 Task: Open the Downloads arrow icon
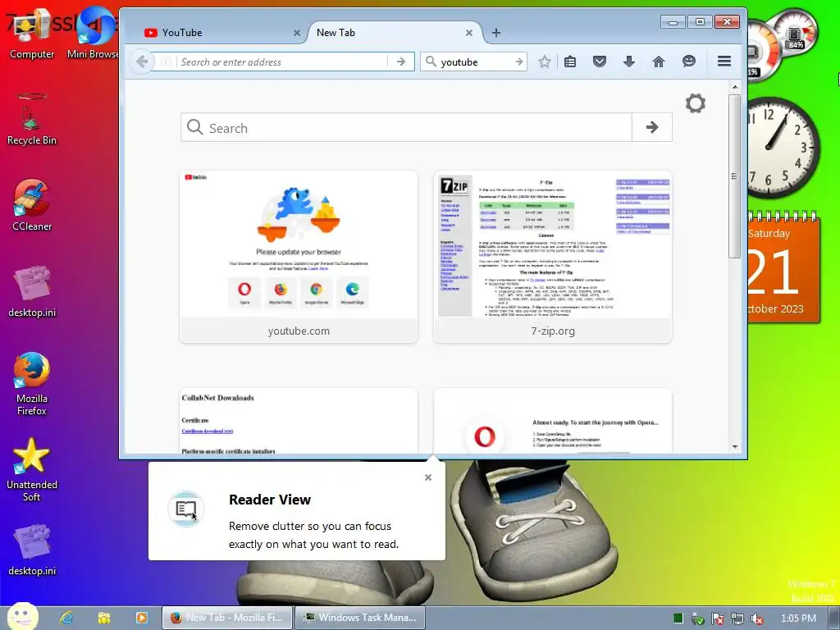click(629, 62)
